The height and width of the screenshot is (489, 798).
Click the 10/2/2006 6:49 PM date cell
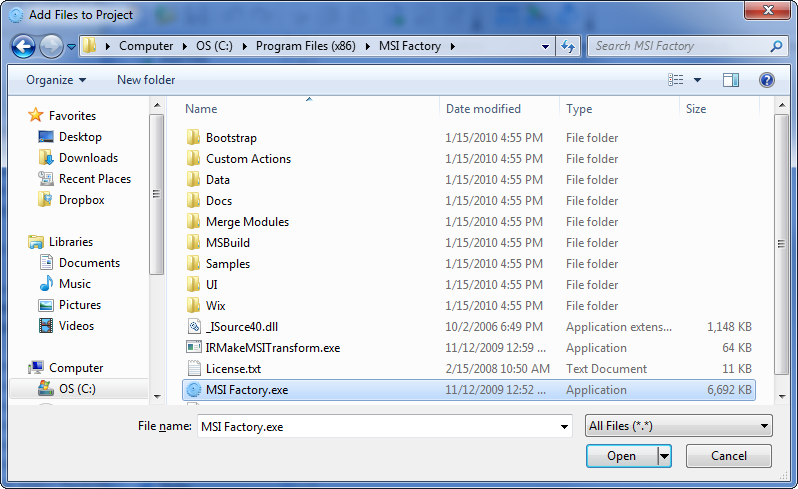click(494, 327)
